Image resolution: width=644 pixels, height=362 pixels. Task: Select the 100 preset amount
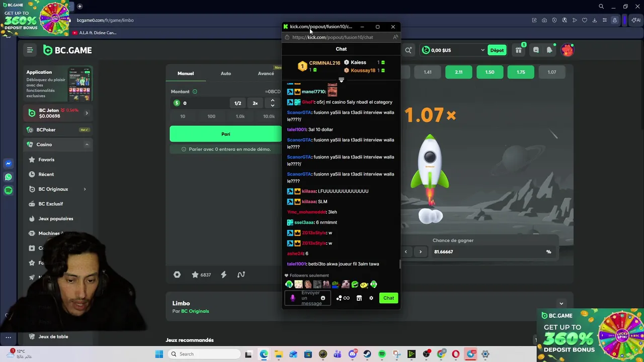pos(211,116)
